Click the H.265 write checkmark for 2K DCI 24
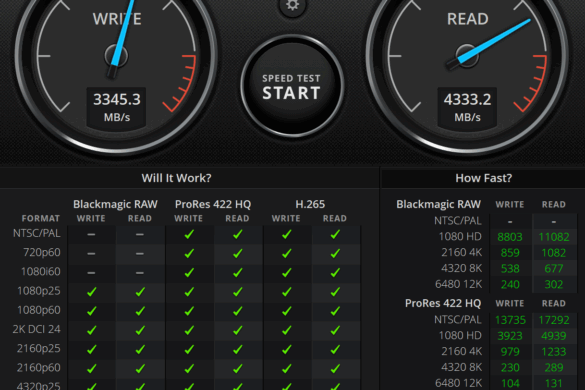The height and width of the screenshot is (390, 585). pyautogui.click(x=287, y=330)
